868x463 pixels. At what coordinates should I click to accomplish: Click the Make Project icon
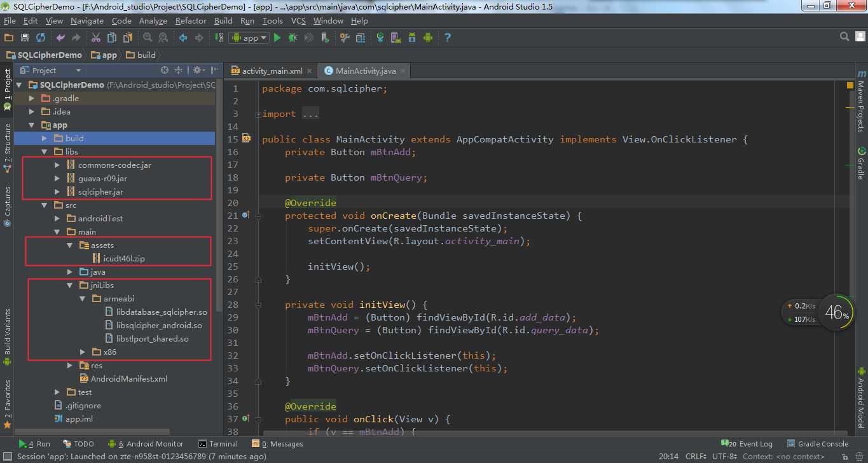pyautogui.click(x=219, y=38)
